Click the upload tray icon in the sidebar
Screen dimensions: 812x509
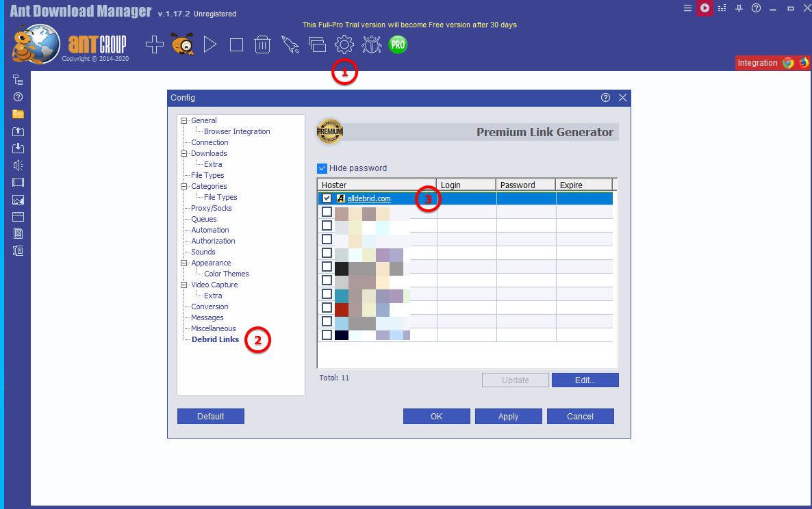18,131
